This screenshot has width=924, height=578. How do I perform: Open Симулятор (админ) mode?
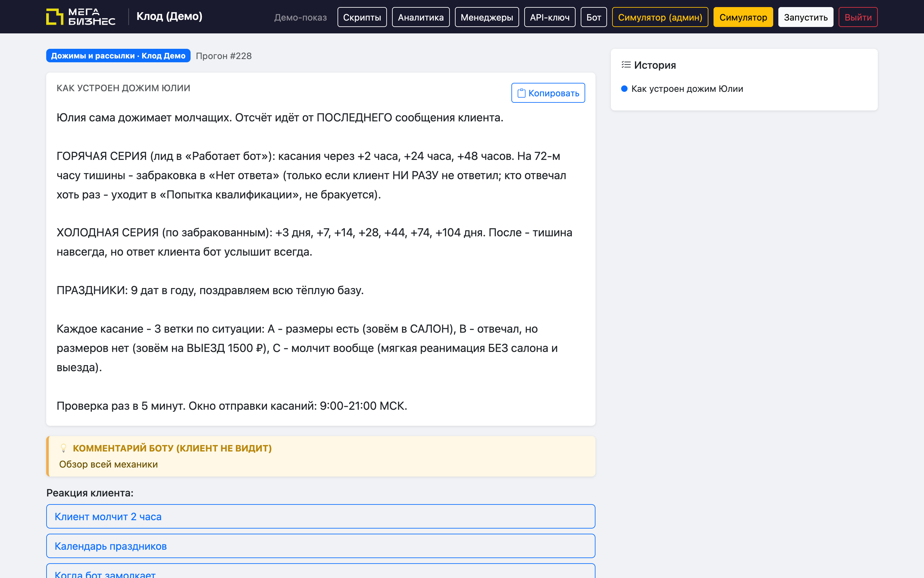point(660,17)
